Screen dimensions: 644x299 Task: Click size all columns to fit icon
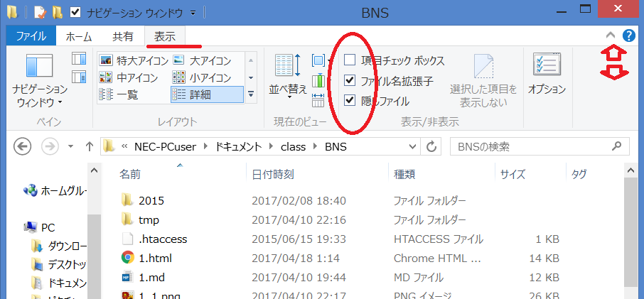click(318, 99)
